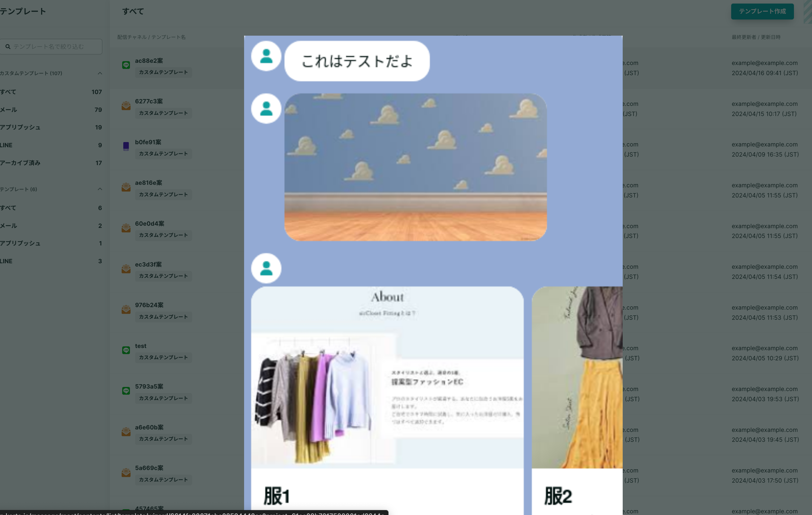
Task: Click the 服1 carousel card image
Action: point(387,377)
